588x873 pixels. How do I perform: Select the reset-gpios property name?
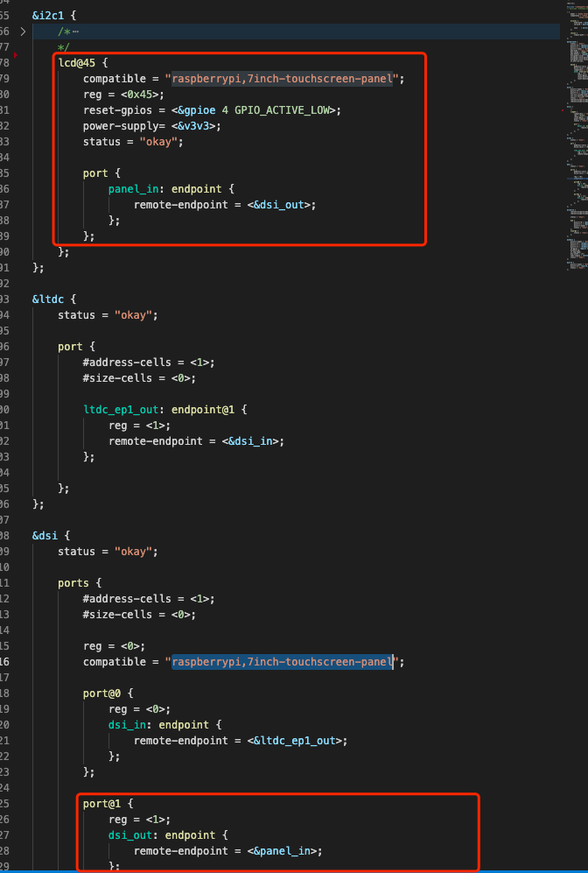(117, 110)
